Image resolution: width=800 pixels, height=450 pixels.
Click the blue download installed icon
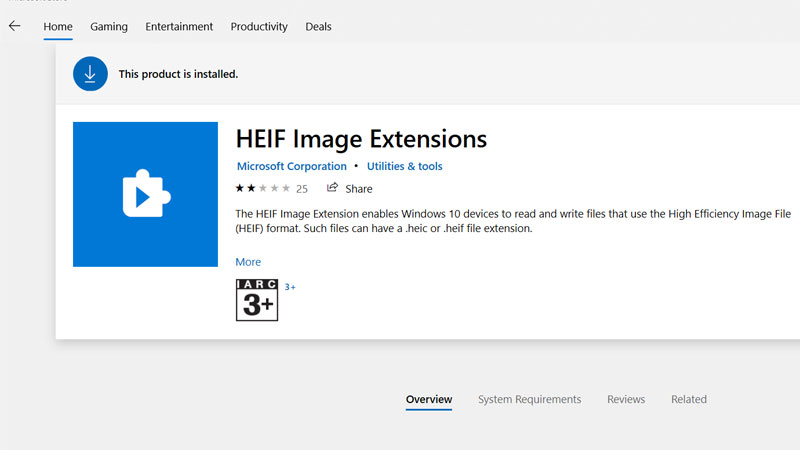[90, 74]
